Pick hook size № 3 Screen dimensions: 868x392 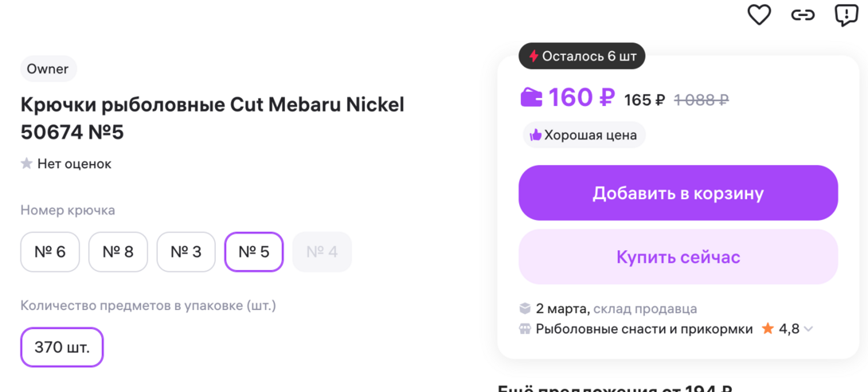coord(186,252)
